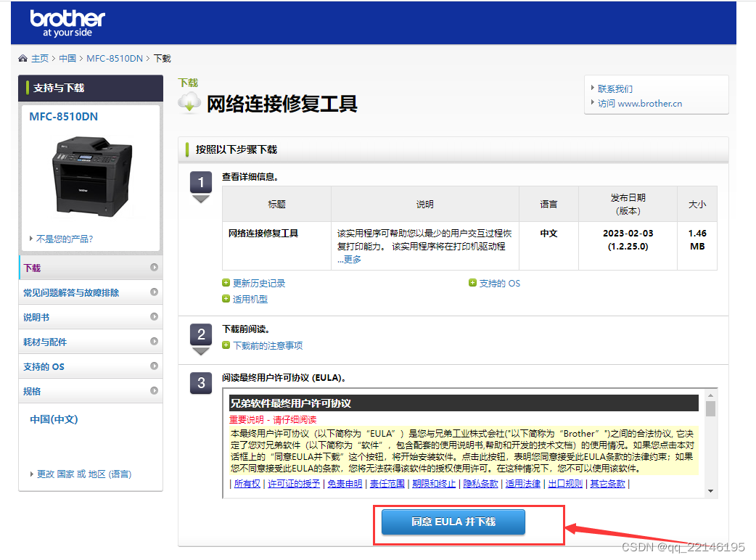Click 中国(中文) language label

click(x=54, y=419)
